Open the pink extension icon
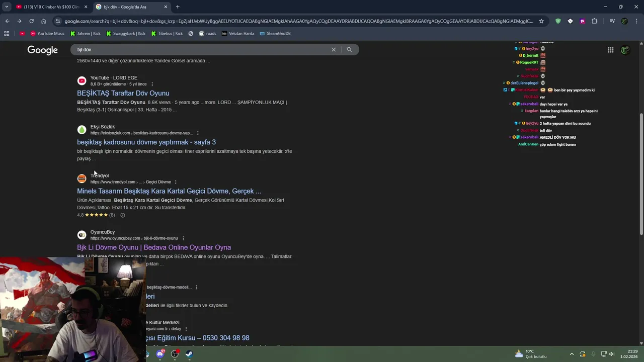The height and width of the screenshot is (362, 644). [x=583, y=21]
